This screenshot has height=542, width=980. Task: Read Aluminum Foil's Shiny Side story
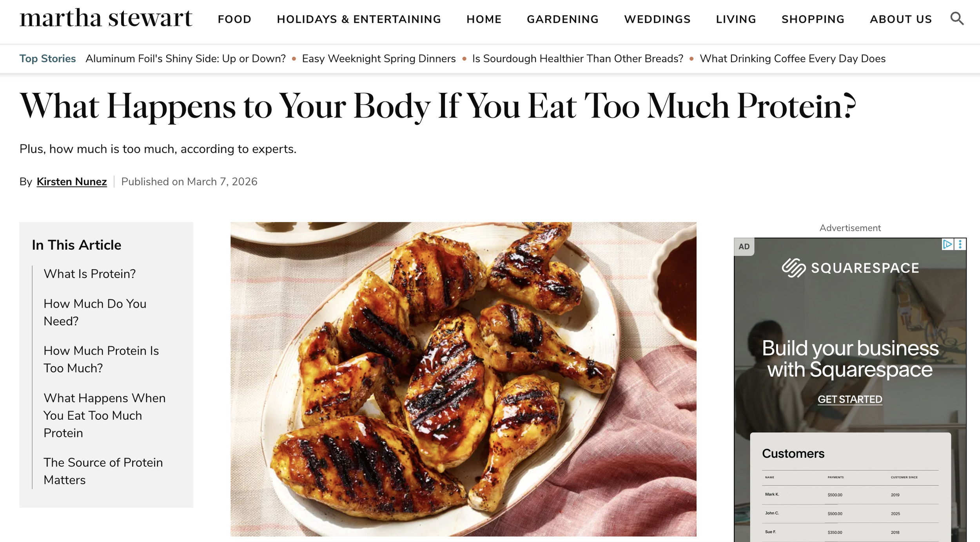(185, 59)
